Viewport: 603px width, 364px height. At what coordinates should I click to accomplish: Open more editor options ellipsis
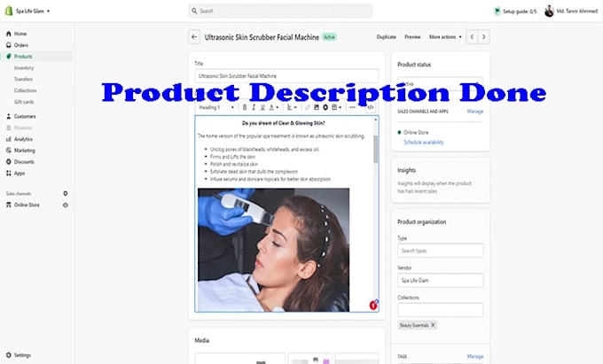[x=352, y=107]
